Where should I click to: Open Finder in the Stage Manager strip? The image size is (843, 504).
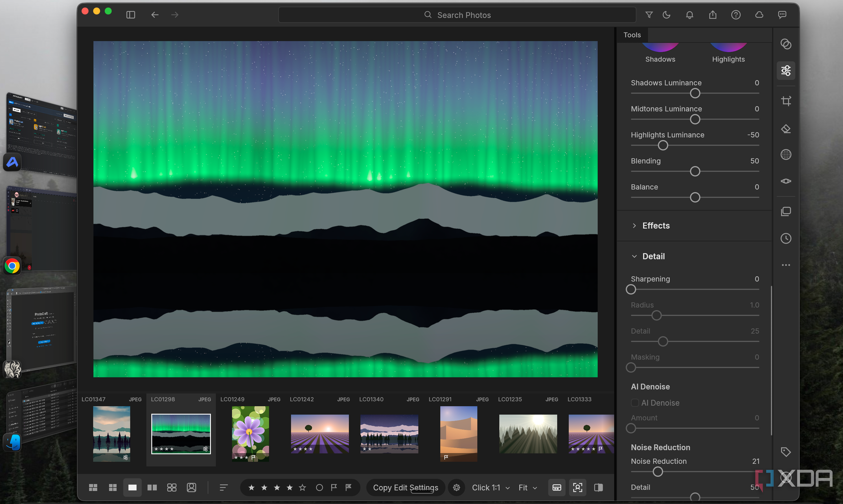pyautogui.click(x=12, y=443)
